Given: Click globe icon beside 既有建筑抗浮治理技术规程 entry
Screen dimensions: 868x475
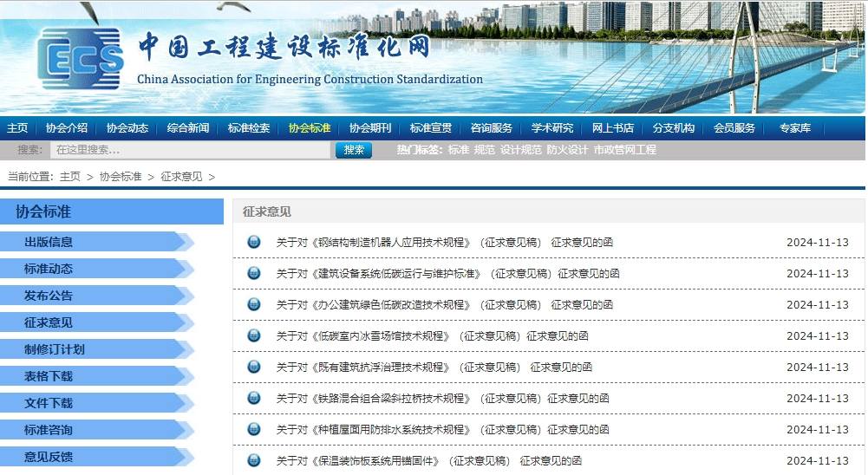Looking at the screenshot, I should tap(254, 367).
